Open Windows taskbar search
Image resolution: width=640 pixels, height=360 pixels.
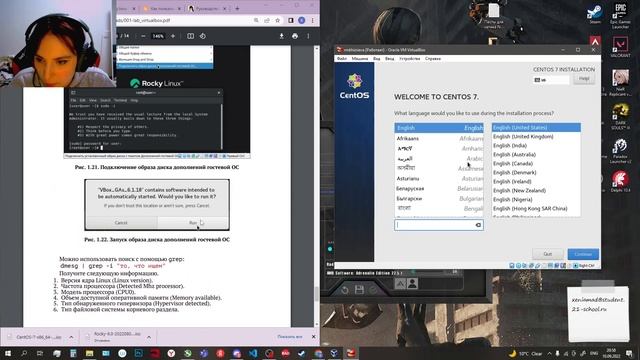coord(24,353)
